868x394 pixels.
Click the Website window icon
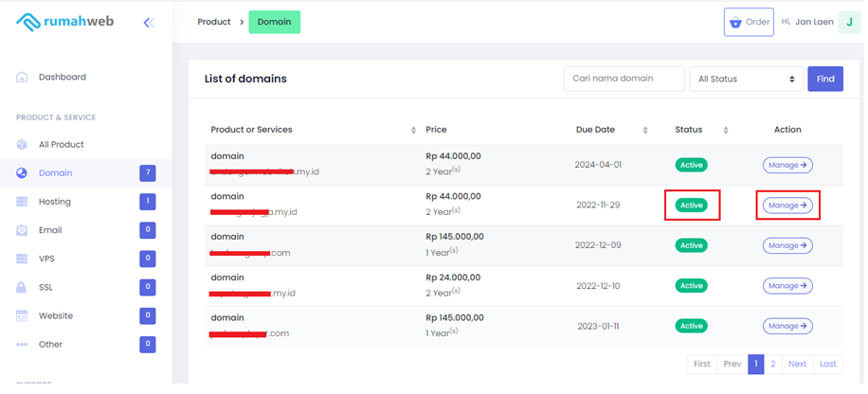[x=22, y=316]
